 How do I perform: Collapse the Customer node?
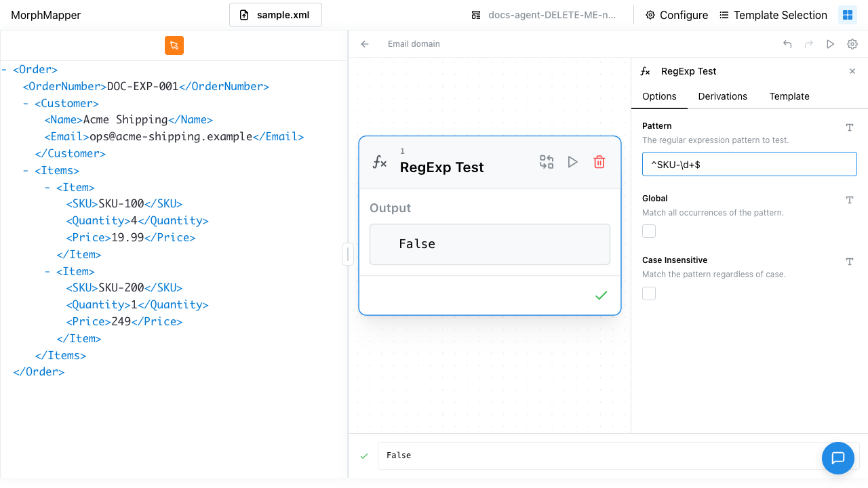click(26, 104)
